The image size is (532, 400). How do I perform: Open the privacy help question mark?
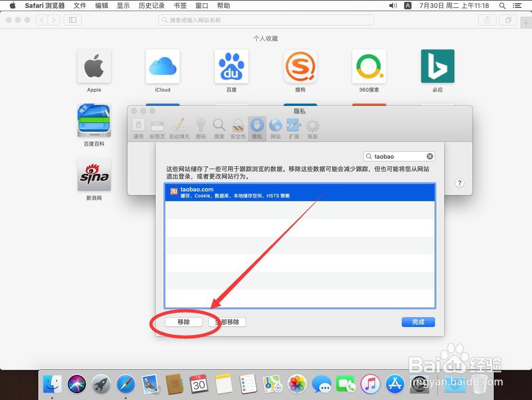tap(460, 183)
